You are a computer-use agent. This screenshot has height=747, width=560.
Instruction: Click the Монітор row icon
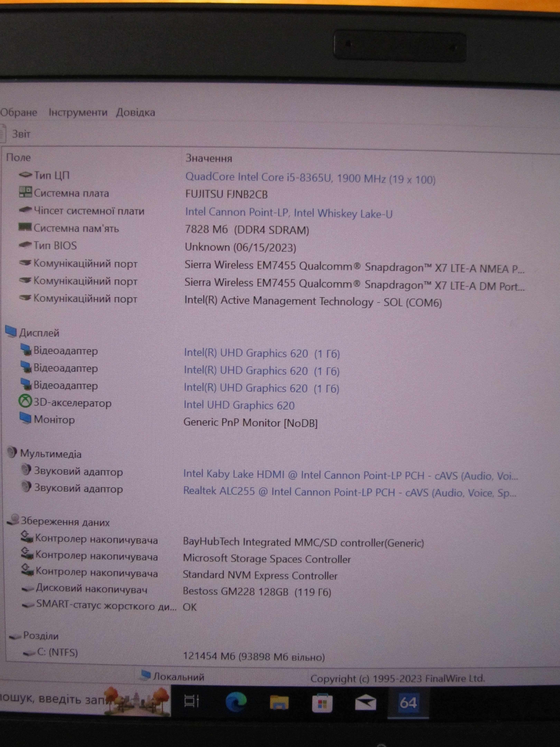coord(25,418)
